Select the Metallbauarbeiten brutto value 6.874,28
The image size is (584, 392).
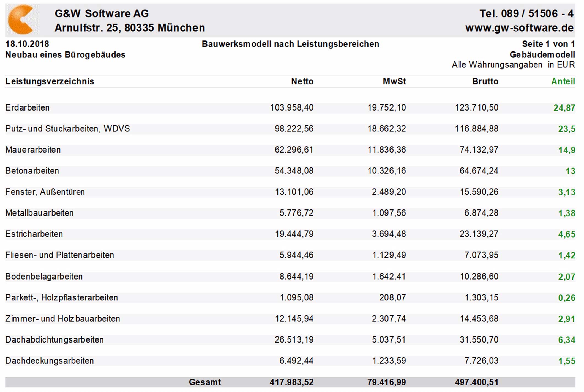[x=481, y=213]
